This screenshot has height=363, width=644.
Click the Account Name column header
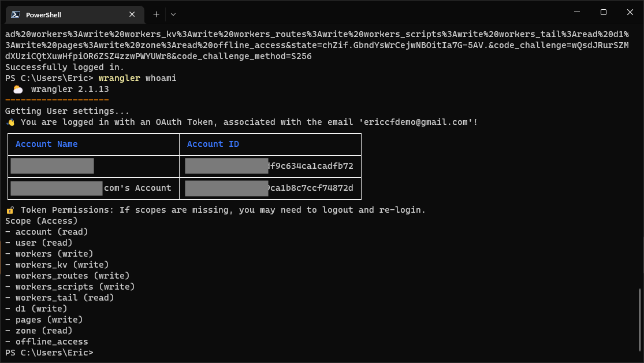(x=46, y=144)
